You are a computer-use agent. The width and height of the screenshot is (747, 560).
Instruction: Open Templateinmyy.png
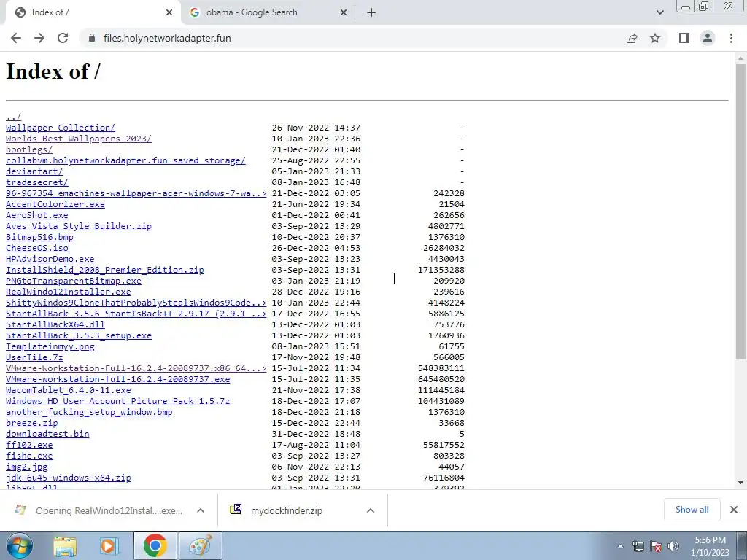tap(50, 346)
